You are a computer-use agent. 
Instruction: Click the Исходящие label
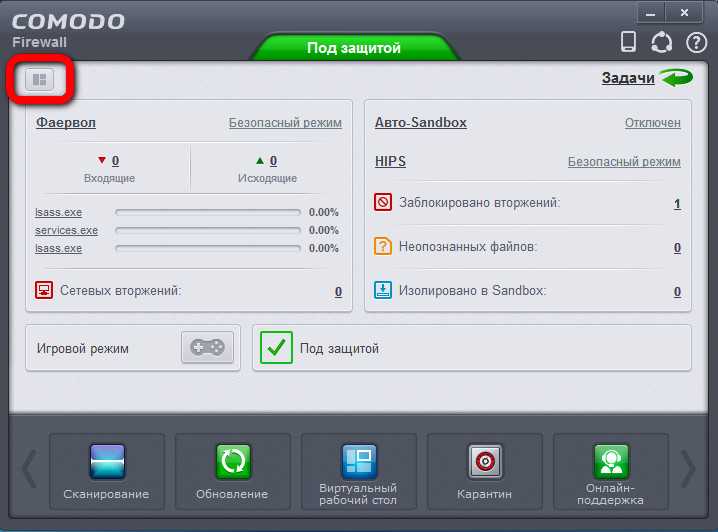(267, 178)
